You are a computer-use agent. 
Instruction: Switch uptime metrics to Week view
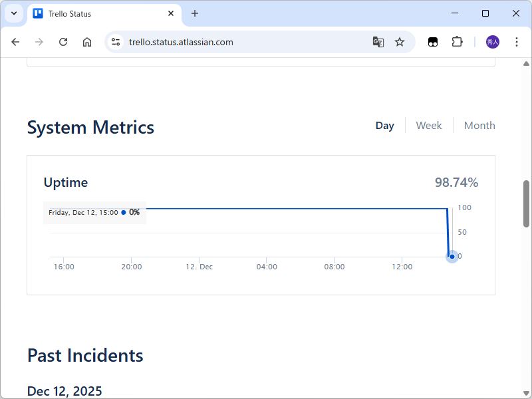coord(429,125)
